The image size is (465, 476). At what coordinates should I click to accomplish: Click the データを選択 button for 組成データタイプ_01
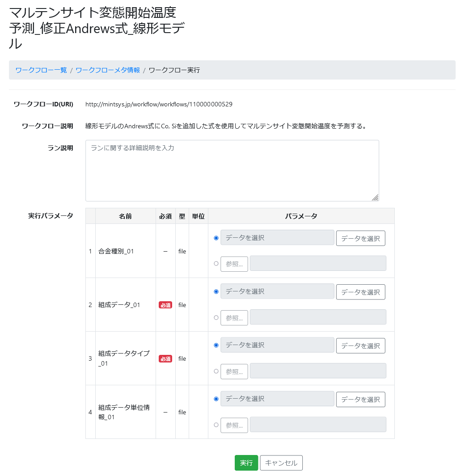click(360, 346)
